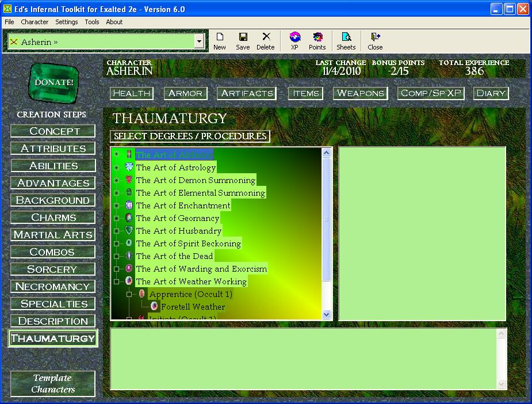
Task: Open the Items panel
Action: pyautogui.click(x=306, y=93)
